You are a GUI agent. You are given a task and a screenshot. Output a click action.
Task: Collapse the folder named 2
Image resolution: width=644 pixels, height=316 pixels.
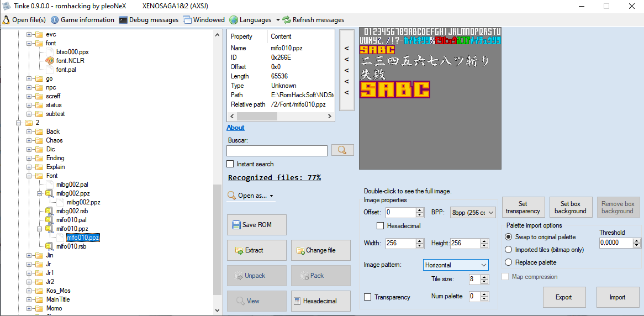point(18,123)
